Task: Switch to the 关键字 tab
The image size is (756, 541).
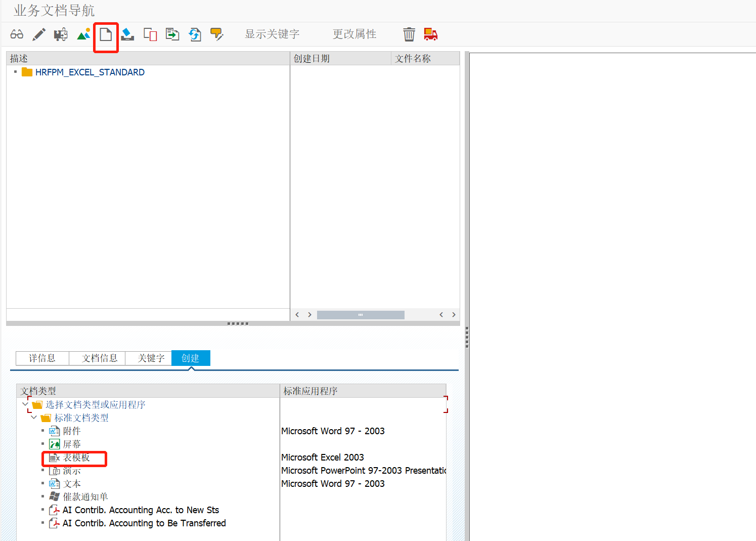Action: [148, 358]
